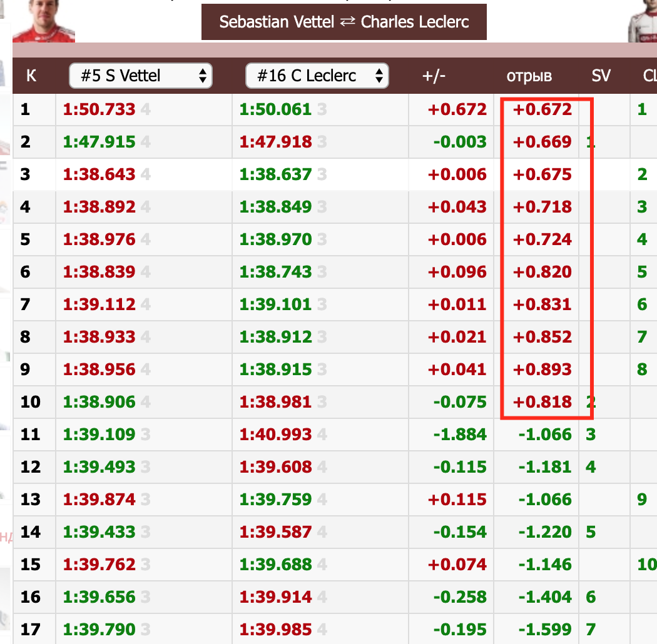Select Leclerc's lap 17 time 1:39.985
This screenshot has height=644, width=657.
coord(276,630)
